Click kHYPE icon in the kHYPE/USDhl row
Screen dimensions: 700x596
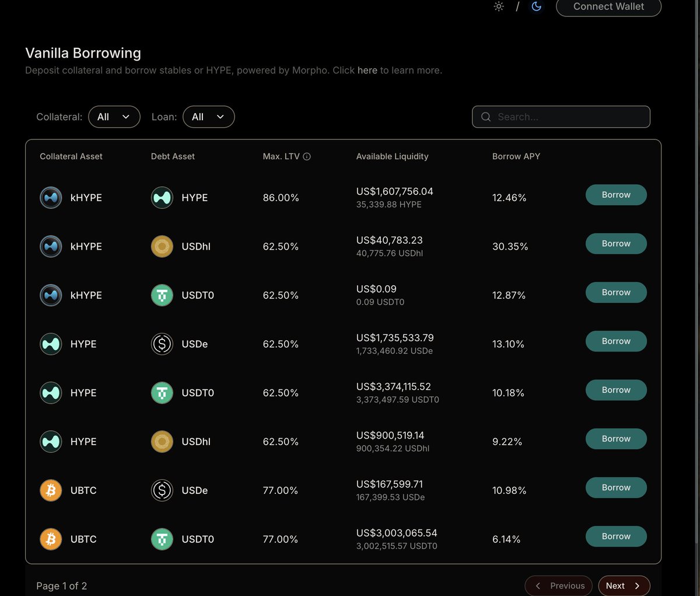point(51,247)
